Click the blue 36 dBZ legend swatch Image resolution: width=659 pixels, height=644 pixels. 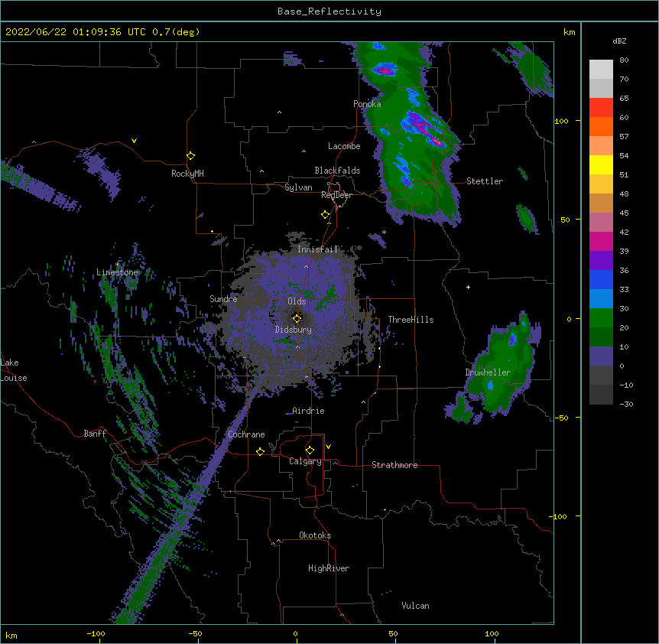click(x=601, y=279)
